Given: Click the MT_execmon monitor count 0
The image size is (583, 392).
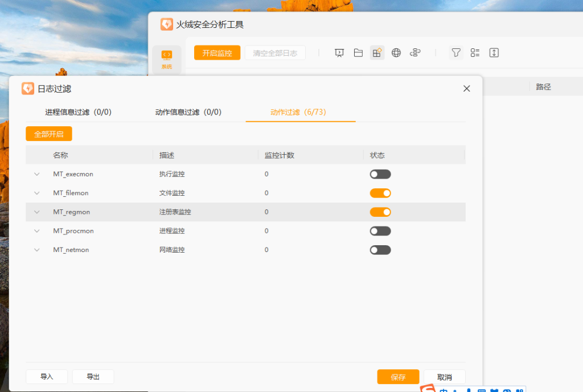Looking at the screenshot, I should tap(266, 174).
